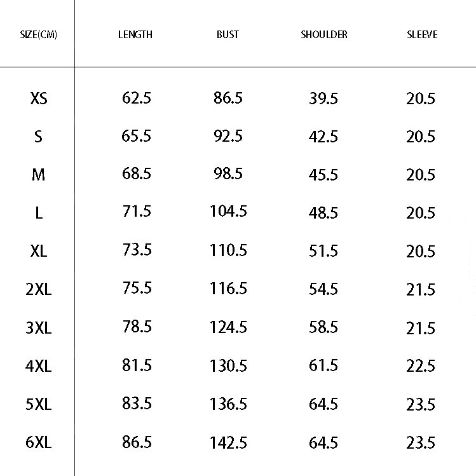Click shoulder value 45.5
The width and height of the screenshot is (476, 476).
(x=323, y=175)
